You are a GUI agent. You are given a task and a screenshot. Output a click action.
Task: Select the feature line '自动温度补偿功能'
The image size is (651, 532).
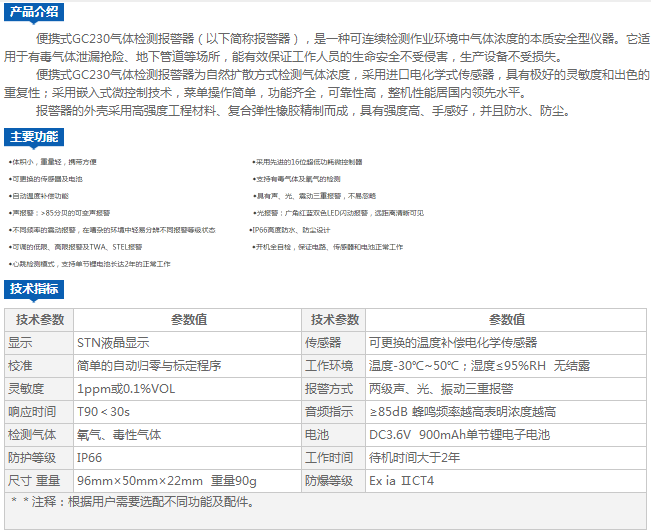click(39, 196)
